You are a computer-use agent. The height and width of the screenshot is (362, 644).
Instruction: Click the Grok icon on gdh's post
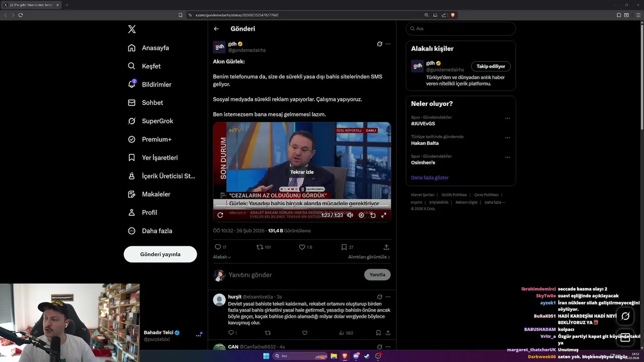coord(379,44)
